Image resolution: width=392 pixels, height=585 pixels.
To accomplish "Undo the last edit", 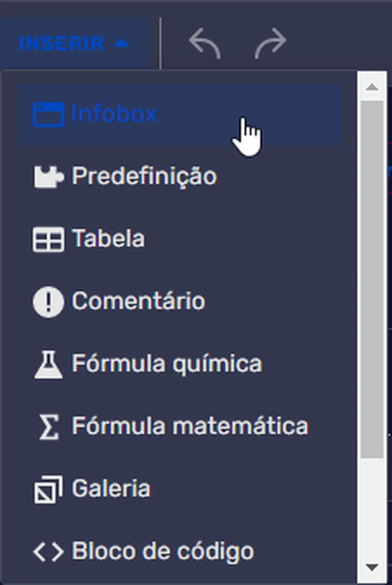I will pyautogui.click(x=205, y=43).
